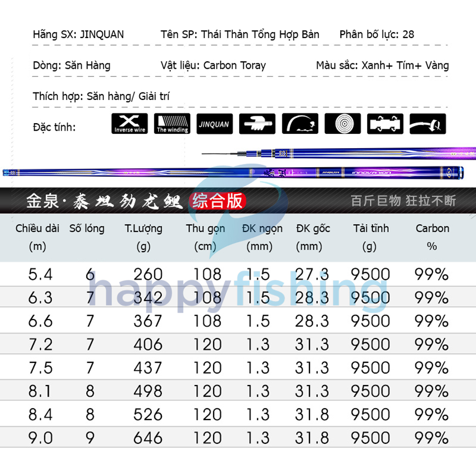This screenshot has height=476, width=476.
Task: Select 99% in the 9.0 row
Action: coord(432,438)
